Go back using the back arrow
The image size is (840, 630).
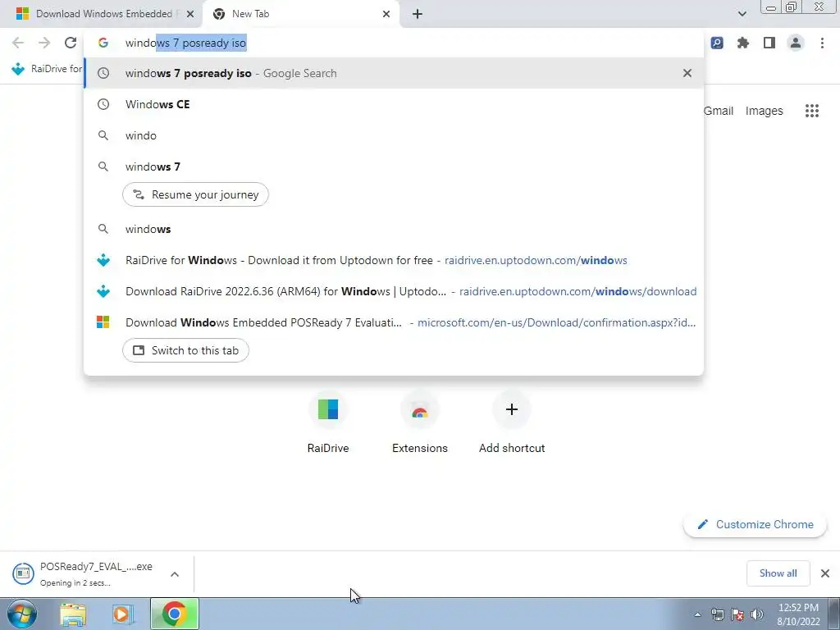click(18, 43)
